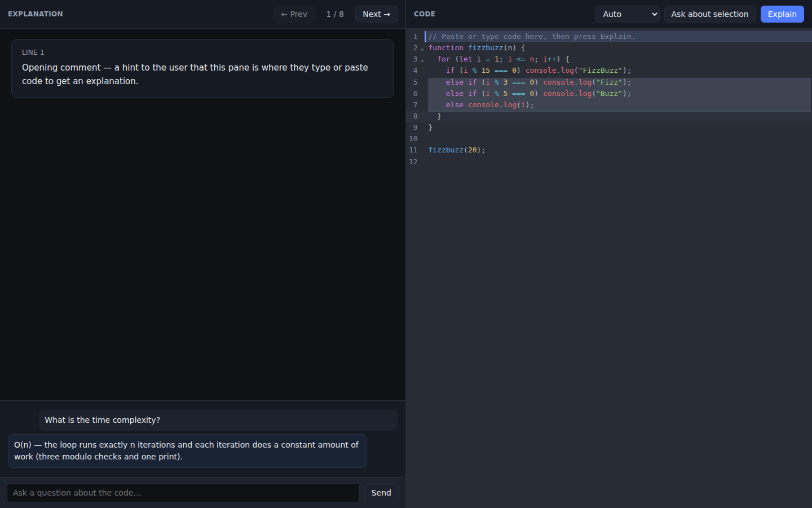Advance to the next explanation step
The height and width of the screenshot is (508, 812).
coord(376,14)
